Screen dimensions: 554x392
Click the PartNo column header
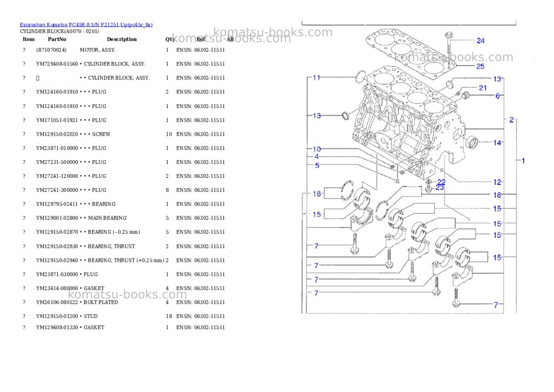(x=57, y=39)
